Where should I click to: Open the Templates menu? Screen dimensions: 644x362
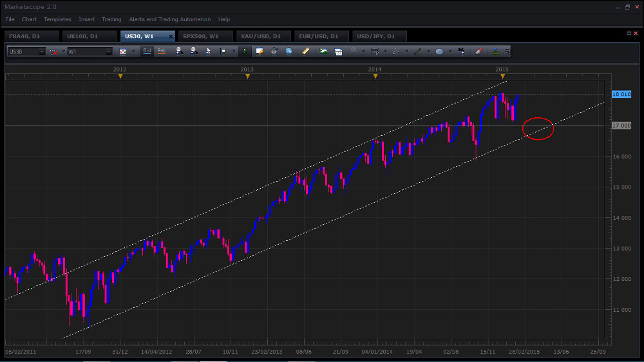[57, 19]
